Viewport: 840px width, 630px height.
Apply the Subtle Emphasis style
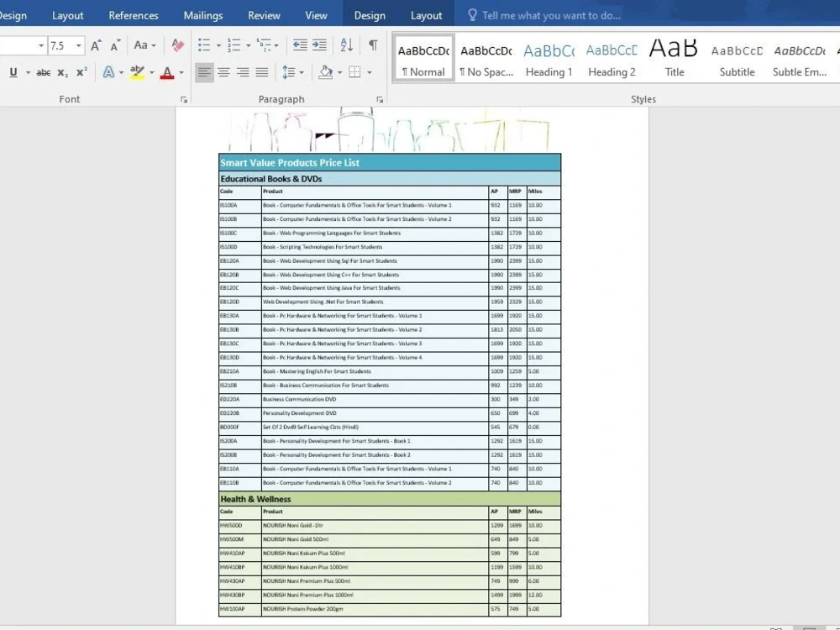[x=800, y=59]
